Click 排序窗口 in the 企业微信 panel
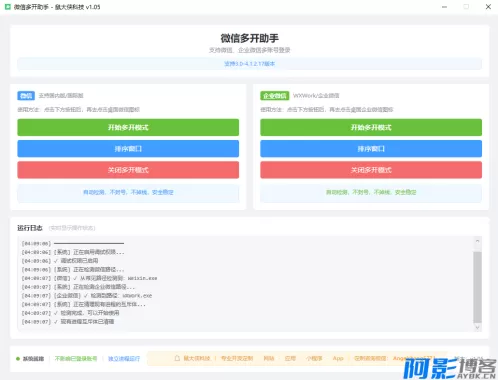 click(x=371, y=149)
